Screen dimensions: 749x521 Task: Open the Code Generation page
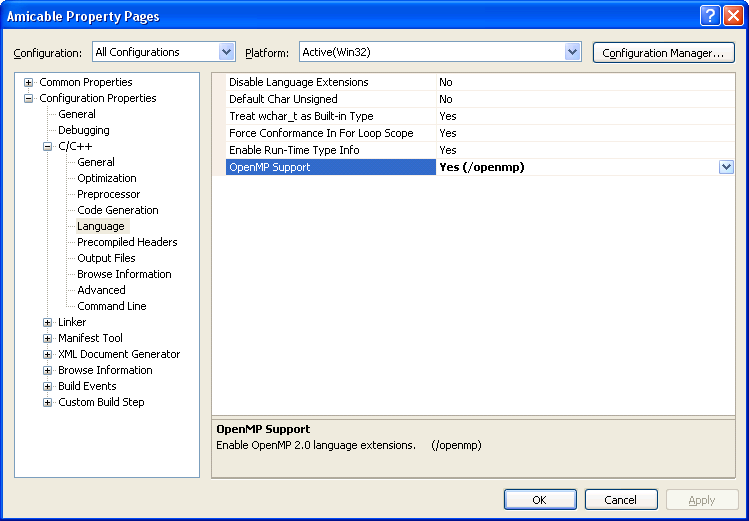point(118,210)
